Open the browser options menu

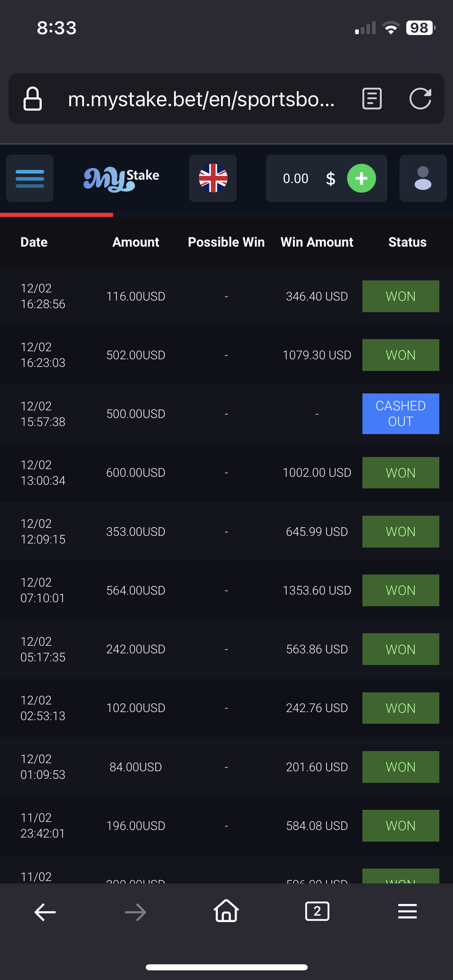pyautogui.click(x=407, y=911)
